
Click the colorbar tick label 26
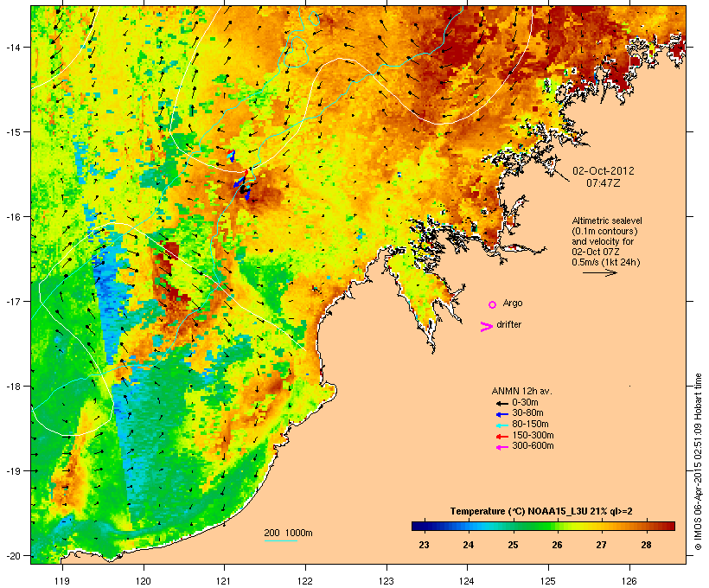[x=557, y=545]
